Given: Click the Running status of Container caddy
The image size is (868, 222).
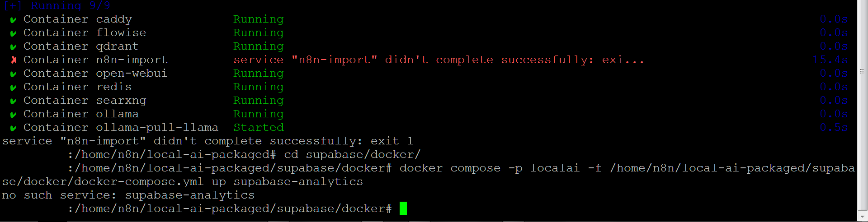Looking at the screenshot, I should click(259, 19).
